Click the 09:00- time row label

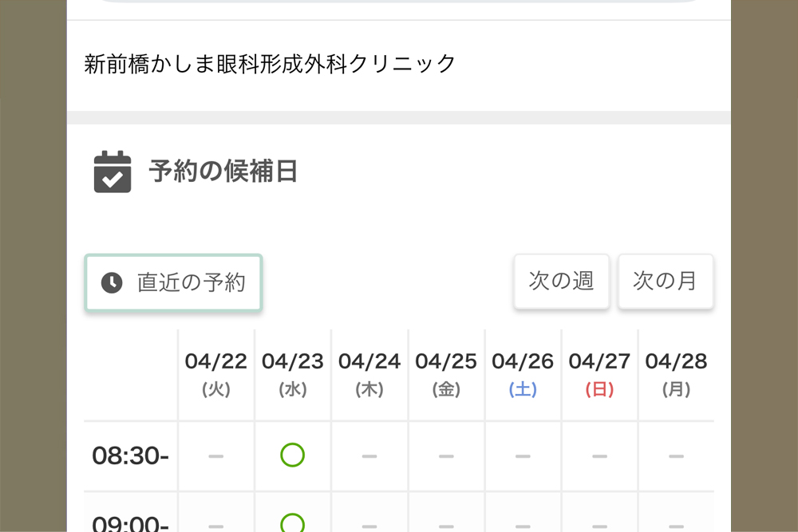point(130,523)
